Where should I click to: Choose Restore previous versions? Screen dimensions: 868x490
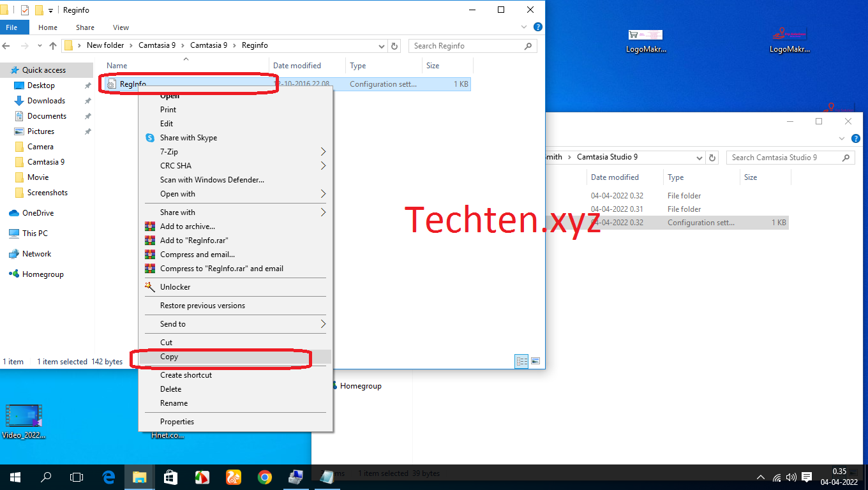pos(236,306)
